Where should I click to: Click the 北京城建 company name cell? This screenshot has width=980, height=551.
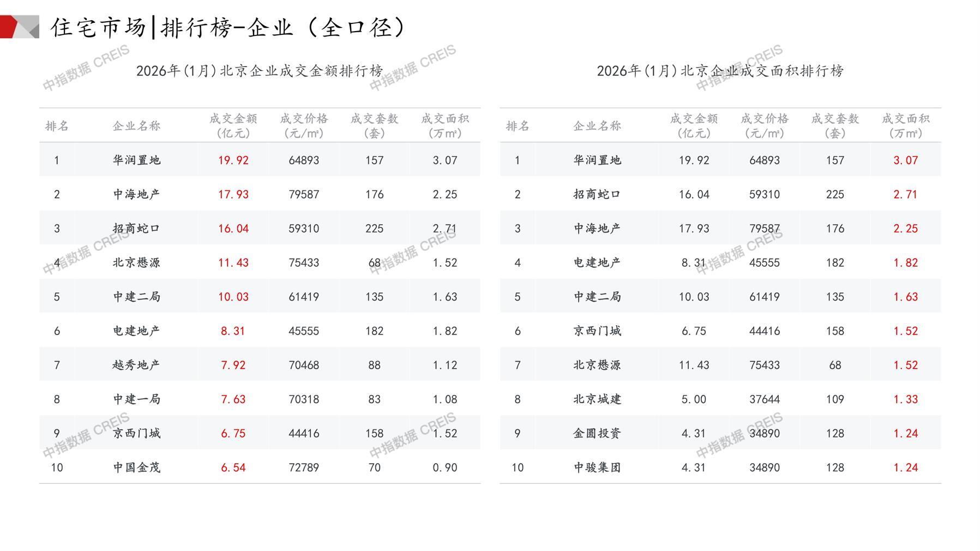click(x=597, y=399)
